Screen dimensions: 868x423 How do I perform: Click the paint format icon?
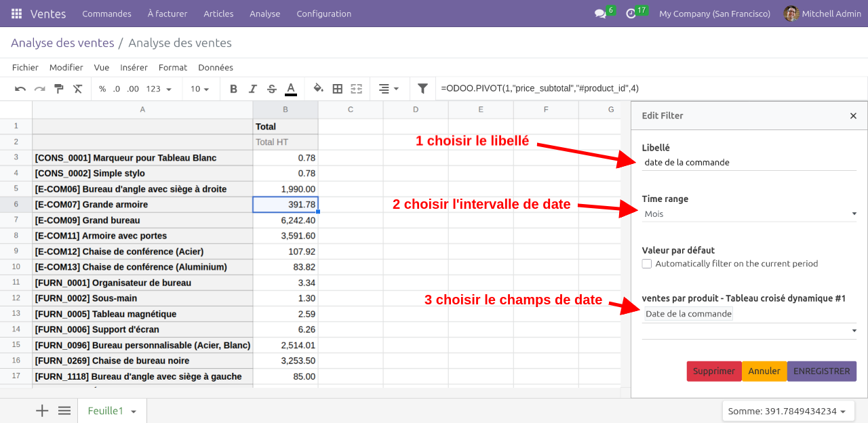pyautogui.click(x=59, y=89)
